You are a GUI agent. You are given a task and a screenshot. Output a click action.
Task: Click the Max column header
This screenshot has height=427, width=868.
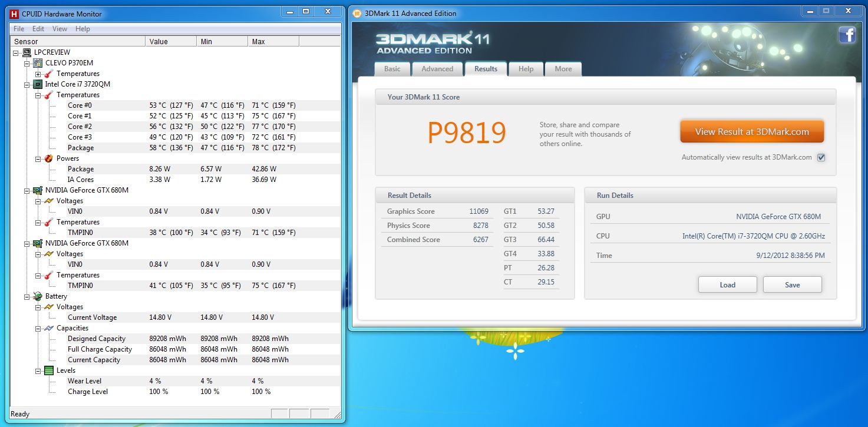pos(273,41)
